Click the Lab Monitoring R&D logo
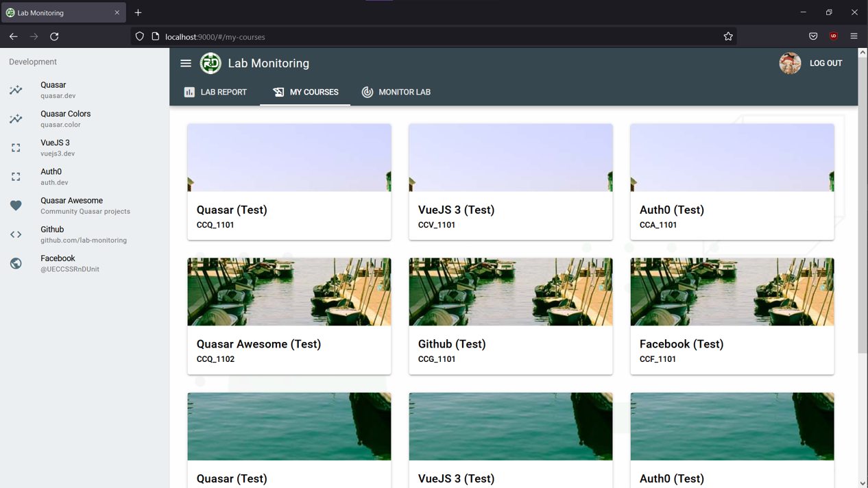The height and width of the screenshot is (488, 868). pos(210,63)
